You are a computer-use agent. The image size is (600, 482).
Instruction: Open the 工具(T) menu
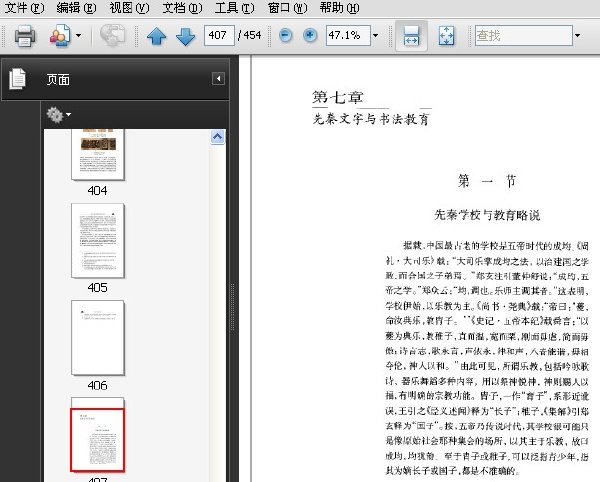[x=234, y=8]
